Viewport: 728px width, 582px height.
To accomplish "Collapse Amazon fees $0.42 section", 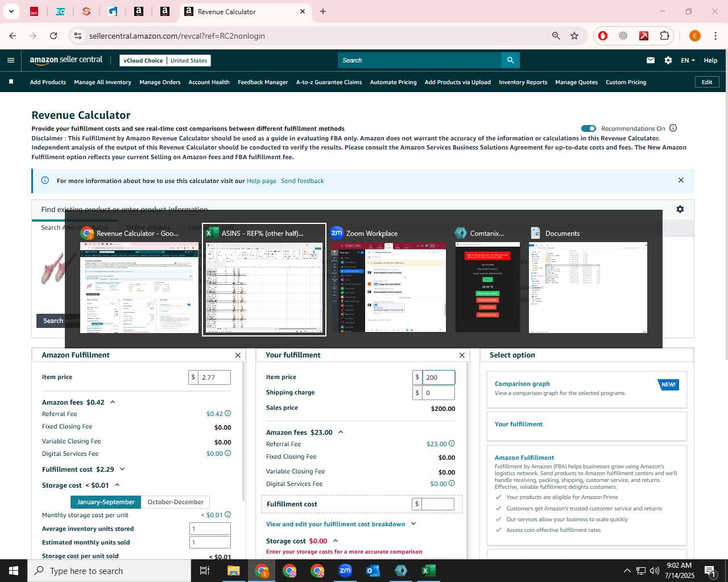I will [x=113, y=402].
